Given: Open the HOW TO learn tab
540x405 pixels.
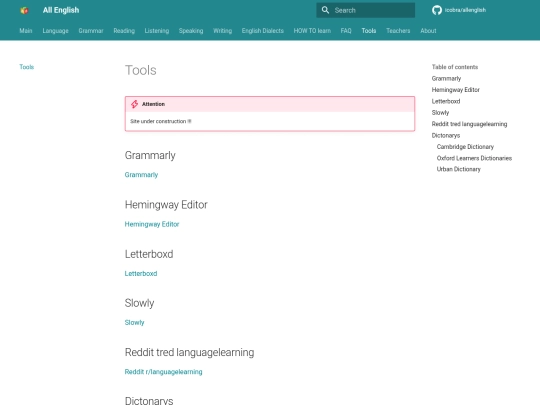Looking at the screenshot, I should (312, 31).
